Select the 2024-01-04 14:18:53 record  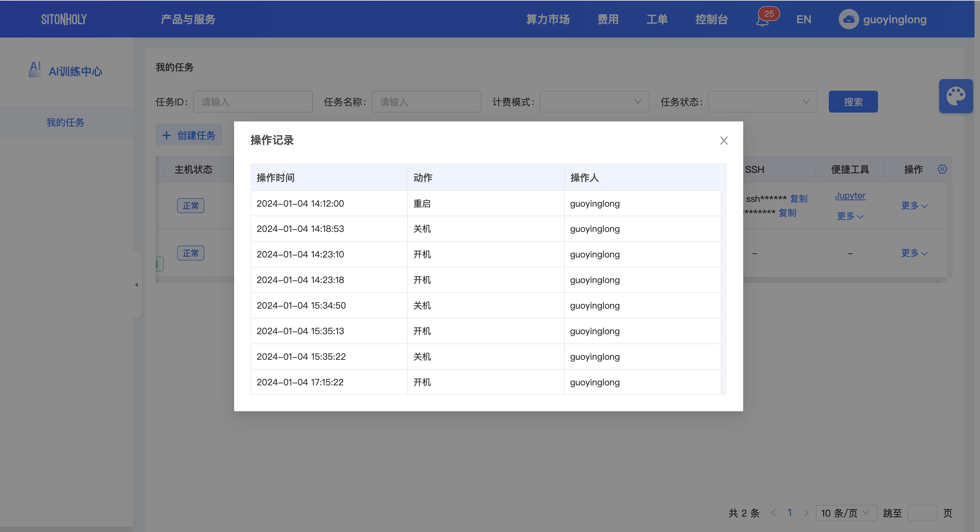coord(486,229)
